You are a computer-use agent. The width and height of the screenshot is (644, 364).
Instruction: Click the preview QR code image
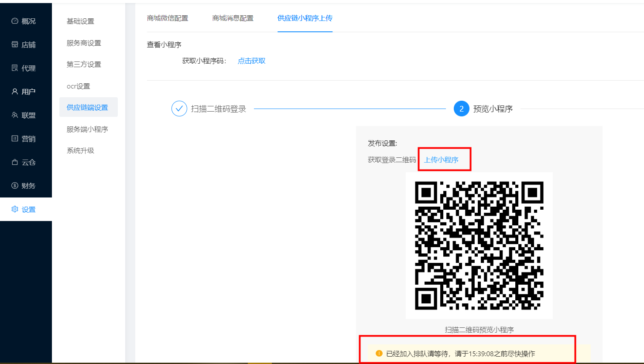tap(479, 245)
